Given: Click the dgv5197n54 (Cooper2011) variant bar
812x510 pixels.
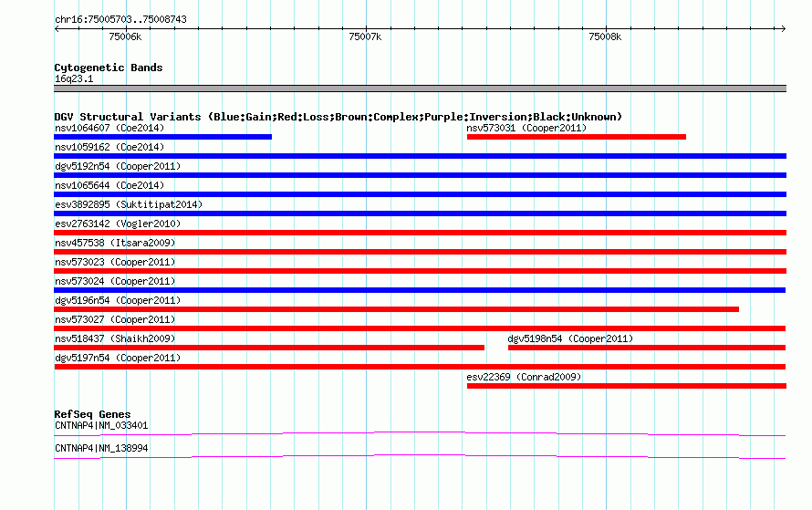Looking at the screenshot, I should (420, 367).
